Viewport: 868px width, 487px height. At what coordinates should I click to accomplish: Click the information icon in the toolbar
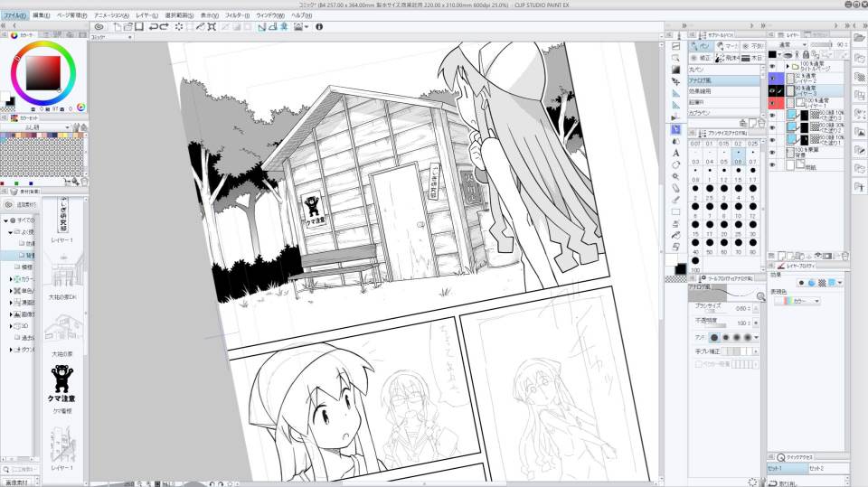tap(318, 27)
